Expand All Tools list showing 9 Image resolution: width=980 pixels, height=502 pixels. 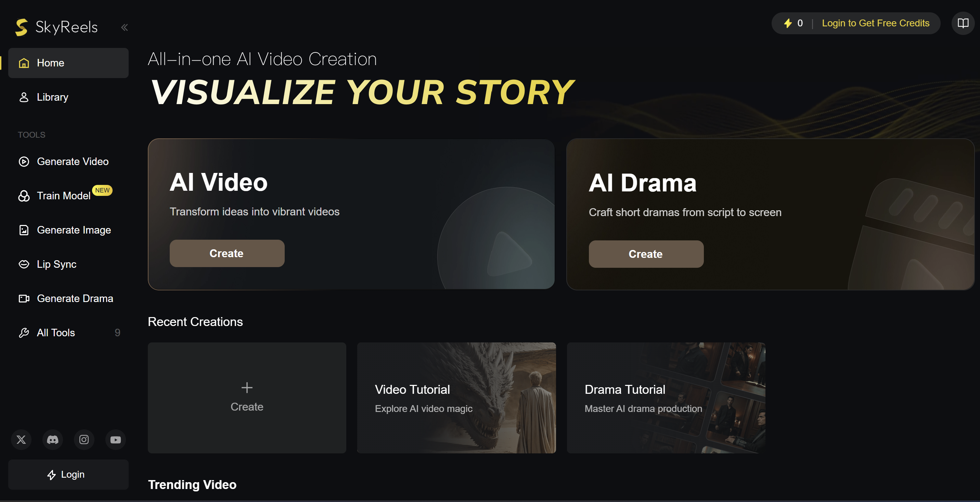coord(68,332)
